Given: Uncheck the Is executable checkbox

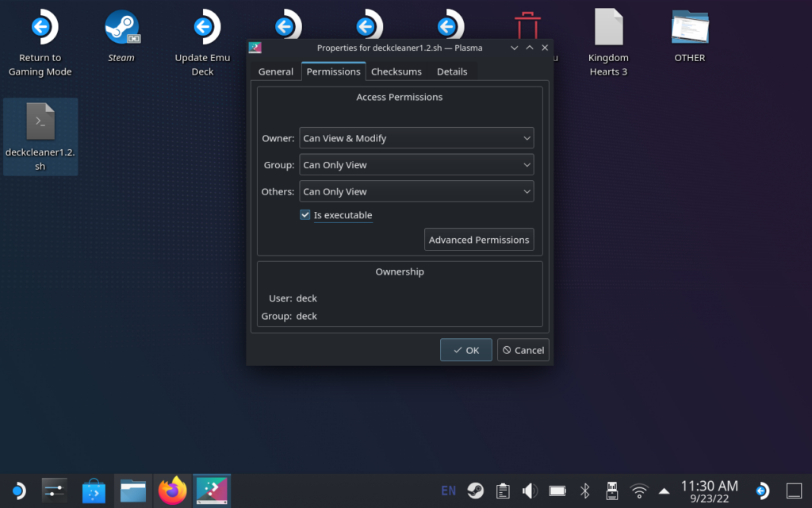Looking at the screenshot, I should tap(305, 214).
